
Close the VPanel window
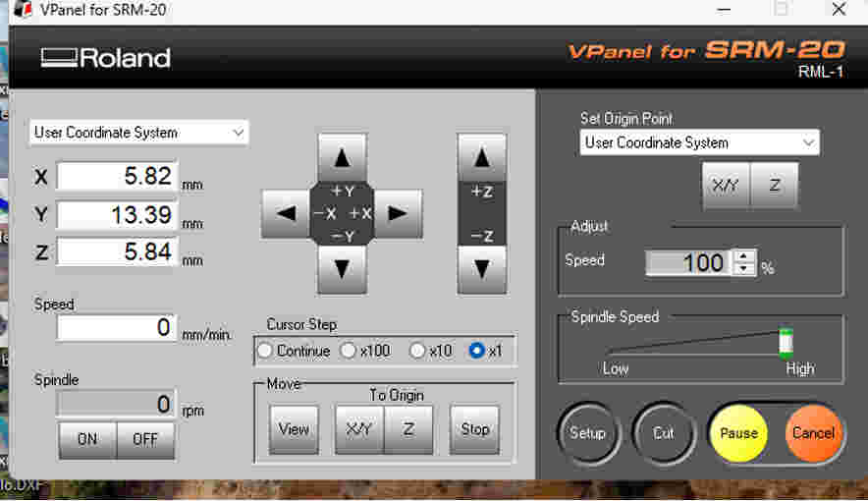(839, 10)
